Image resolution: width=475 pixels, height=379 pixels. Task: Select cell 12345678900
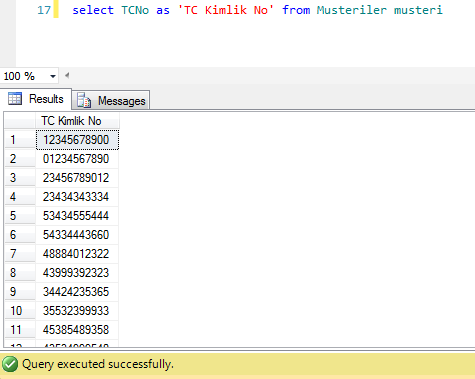coord(77,140)
